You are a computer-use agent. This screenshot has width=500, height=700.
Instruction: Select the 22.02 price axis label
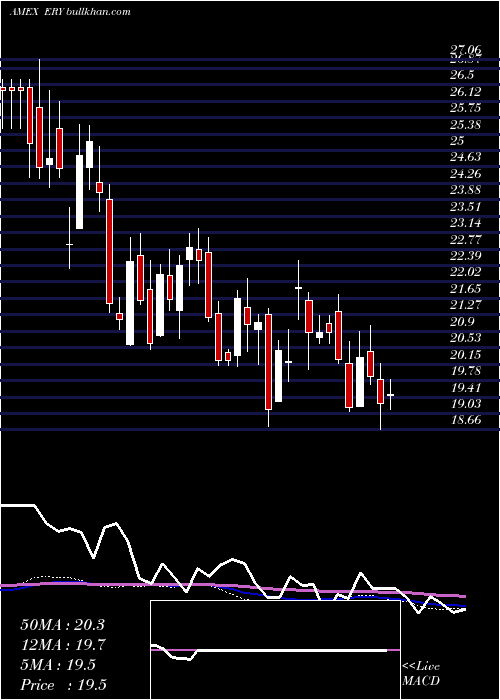tap(465, 272)
